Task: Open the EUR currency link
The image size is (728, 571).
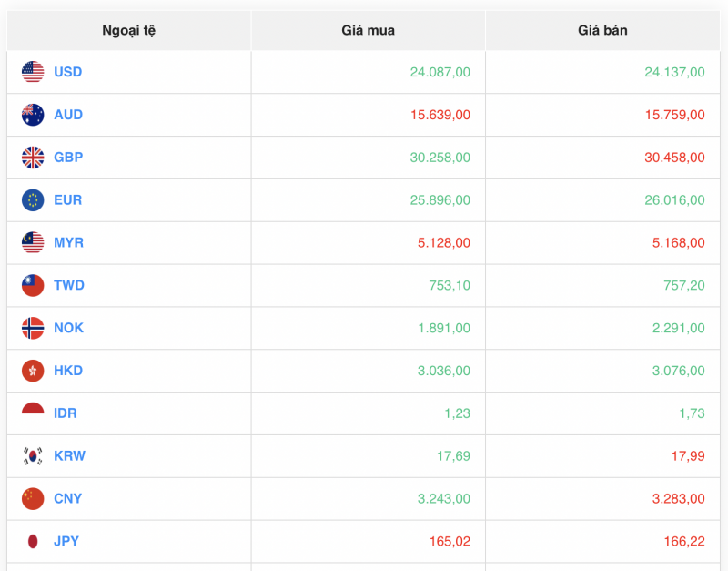Action: 67,200
